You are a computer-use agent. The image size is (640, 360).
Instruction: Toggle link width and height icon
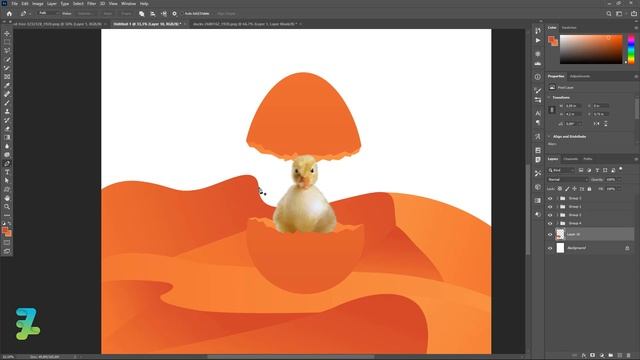pos(552,109)
